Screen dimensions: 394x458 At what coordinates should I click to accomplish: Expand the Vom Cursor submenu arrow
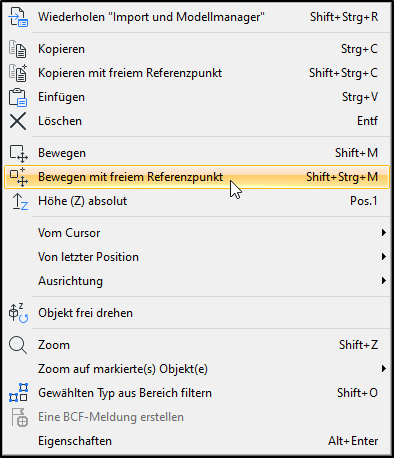pyautogui.click(x=384, y=233)
